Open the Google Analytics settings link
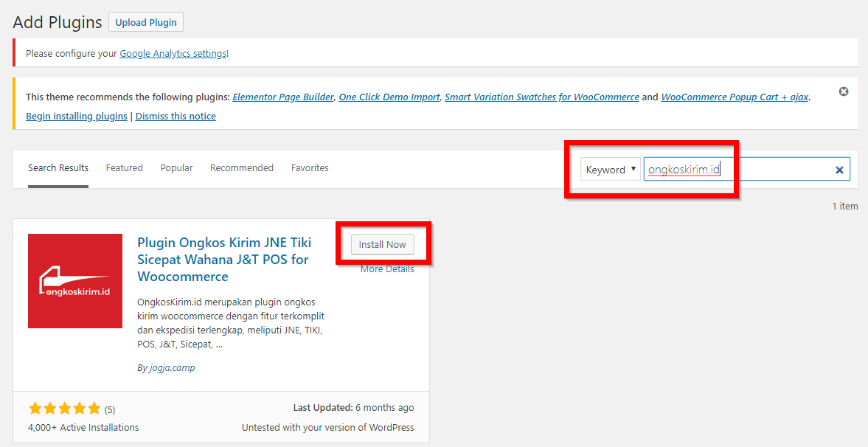 tap(173, 54)
